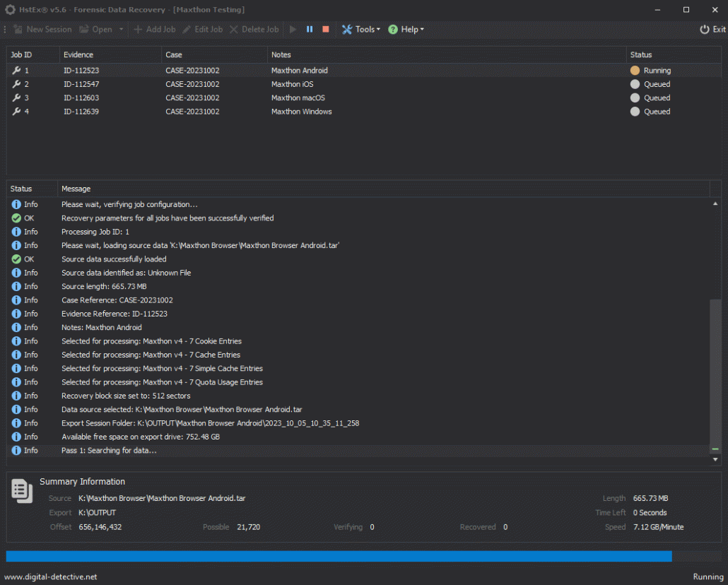Sort jobs by the Evidence column header
Screen dimensions: 728x585
click(110, 55)
